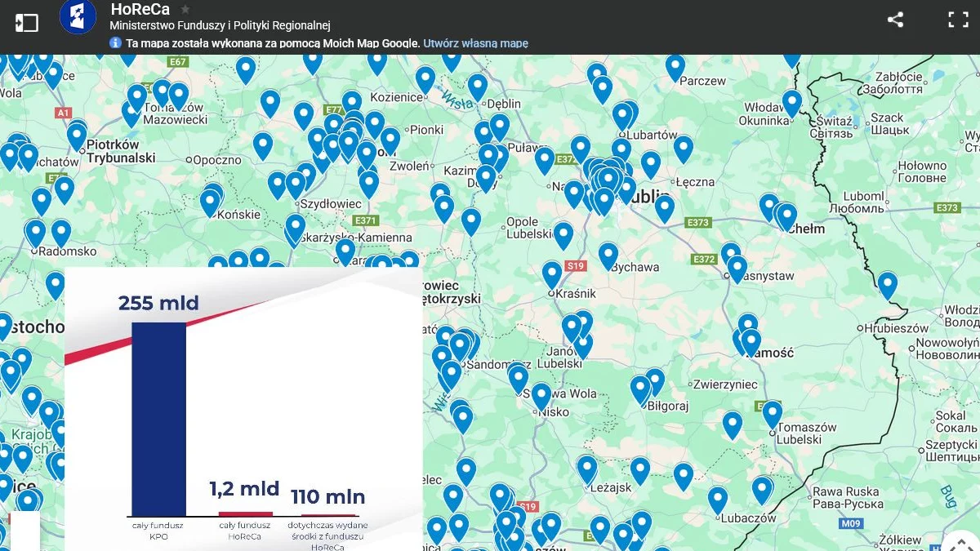Share the map using the share icon
Viewport: 980px width, 551px height.
click(x=895, y=20)
